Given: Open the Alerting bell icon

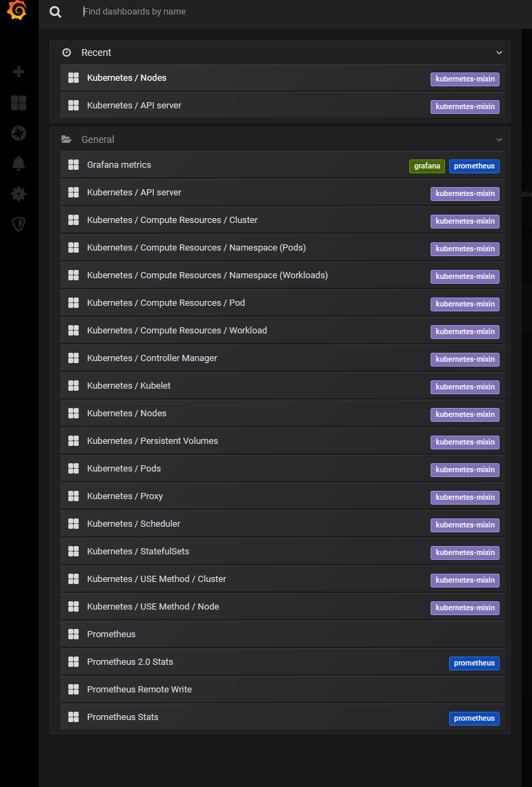Looking at the screenshot, I should coord(19,163).
